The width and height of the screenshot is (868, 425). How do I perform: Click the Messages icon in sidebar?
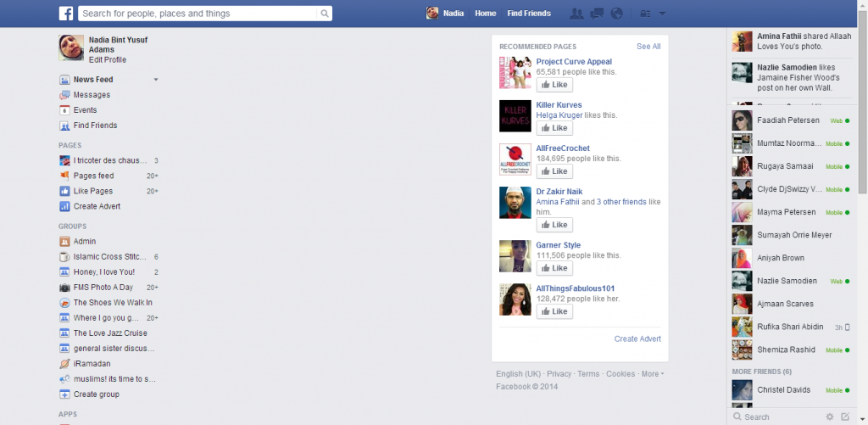click(64, 95)
